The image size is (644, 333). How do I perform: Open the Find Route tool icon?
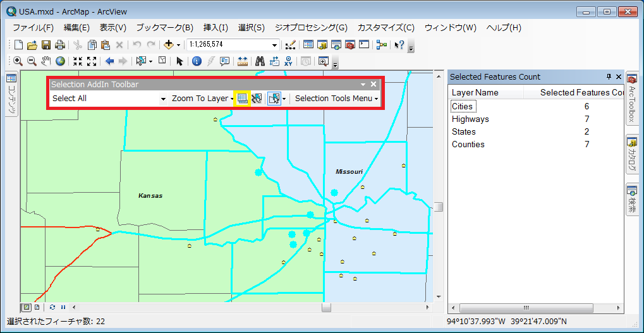[274, 61]
